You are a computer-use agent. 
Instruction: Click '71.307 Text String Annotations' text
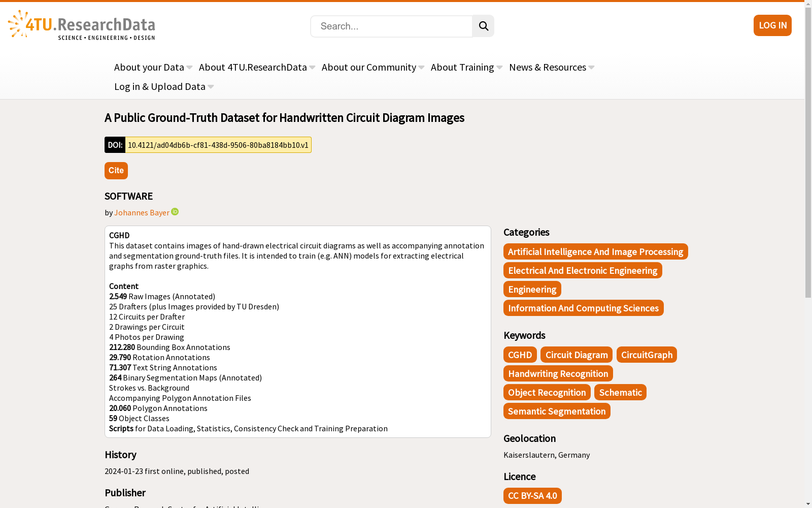click(163, 367)
